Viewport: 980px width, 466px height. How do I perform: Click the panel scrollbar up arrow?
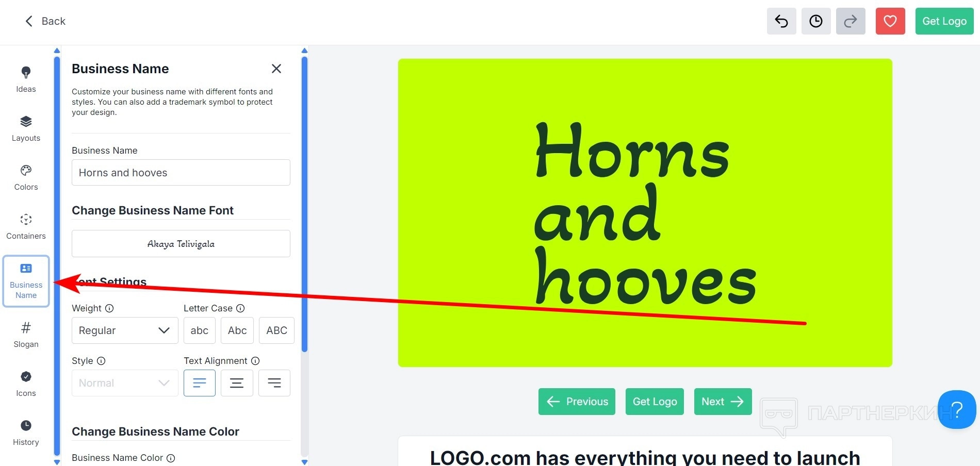pos(304,51)
